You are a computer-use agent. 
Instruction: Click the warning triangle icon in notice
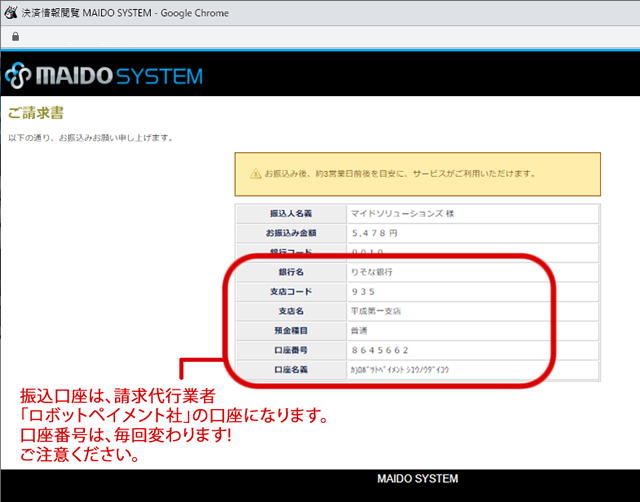[x=256, y=174]
